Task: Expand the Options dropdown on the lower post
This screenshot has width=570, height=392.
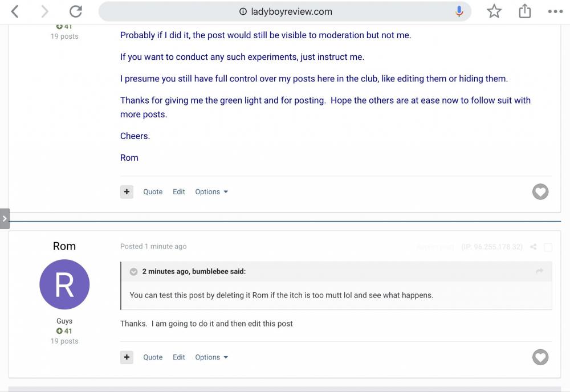Action: pos(211,357)
